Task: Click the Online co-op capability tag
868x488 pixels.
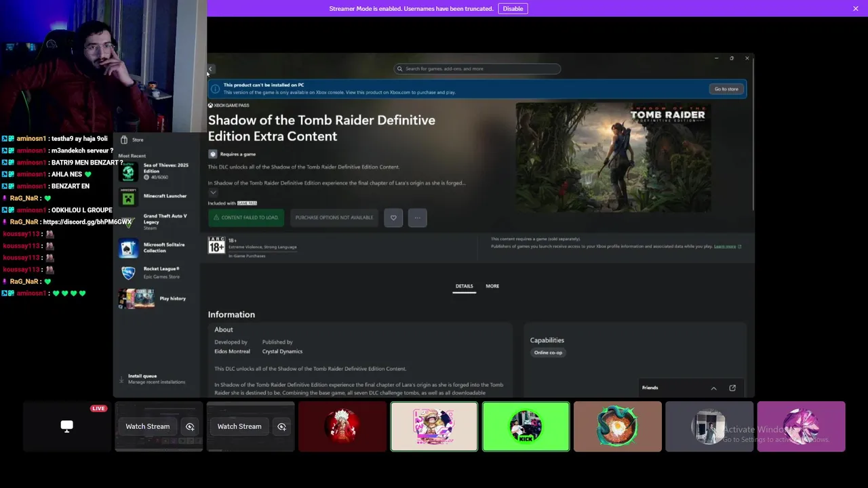Action: [x=548, y=352]
